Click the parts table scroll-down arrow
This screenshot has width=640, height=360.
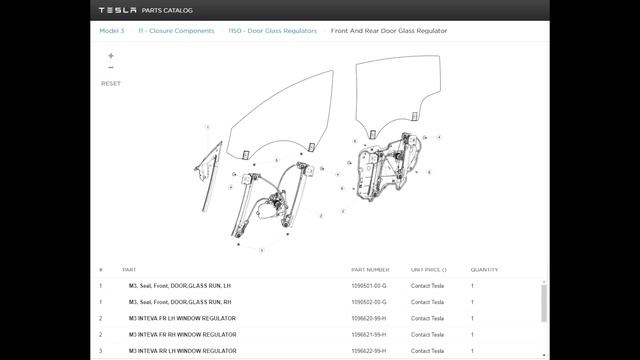tap(544, 356)
